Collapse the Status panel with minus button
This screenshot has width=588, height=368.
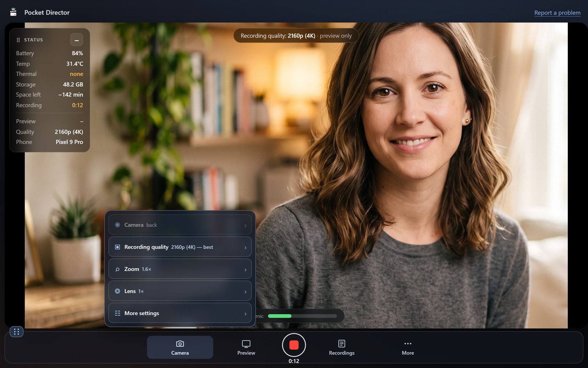[76, 40]
